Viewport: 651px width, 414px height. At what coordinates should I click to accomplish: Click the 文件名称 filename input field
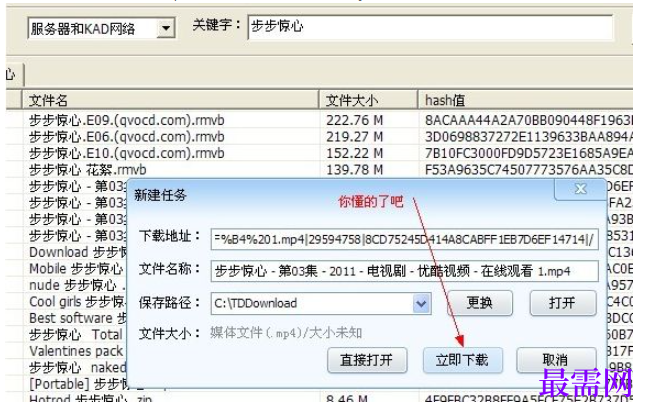point(404,271)
